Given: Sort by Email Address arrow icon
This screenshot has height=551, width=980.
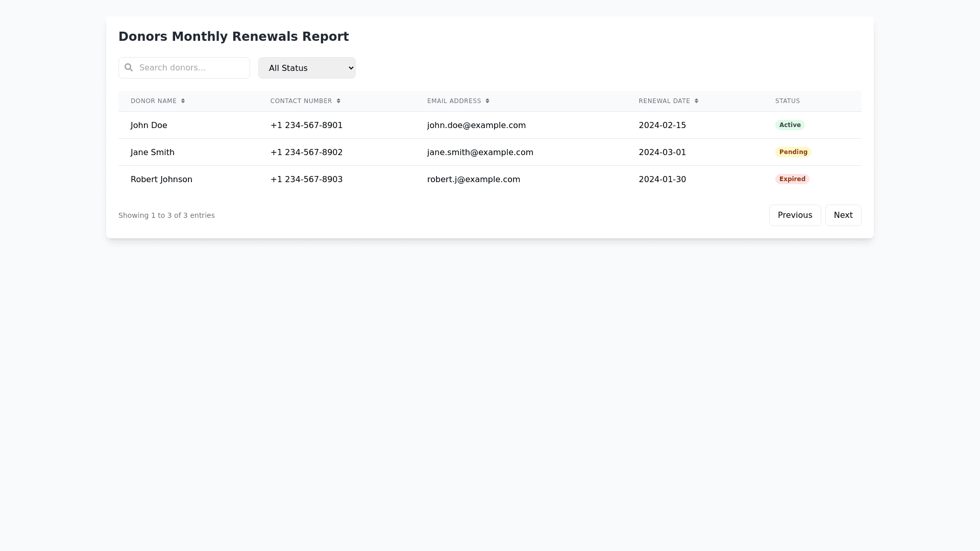Looking at the screenshot, I should click(487, 101).
